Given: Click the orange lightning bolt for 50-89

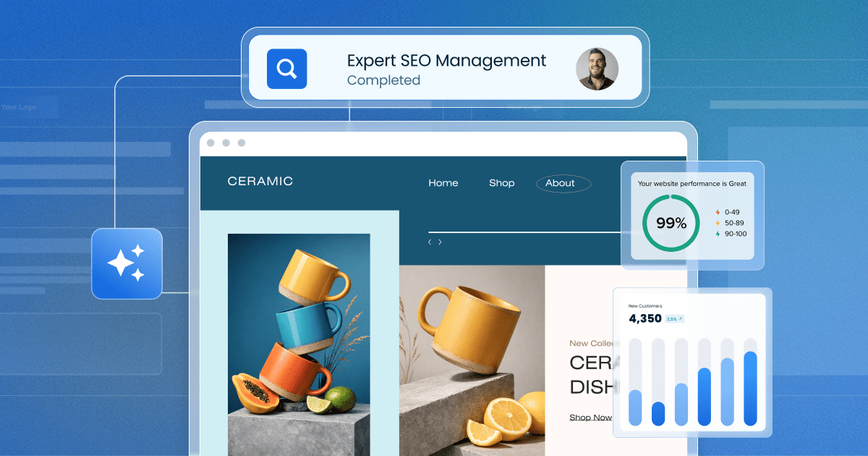Looking at the screenshot, I should (718, 223).
